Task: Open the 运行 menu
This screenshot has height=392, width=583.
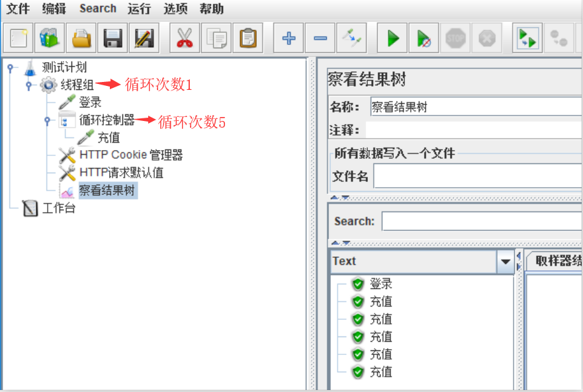Action: [139, 9]
